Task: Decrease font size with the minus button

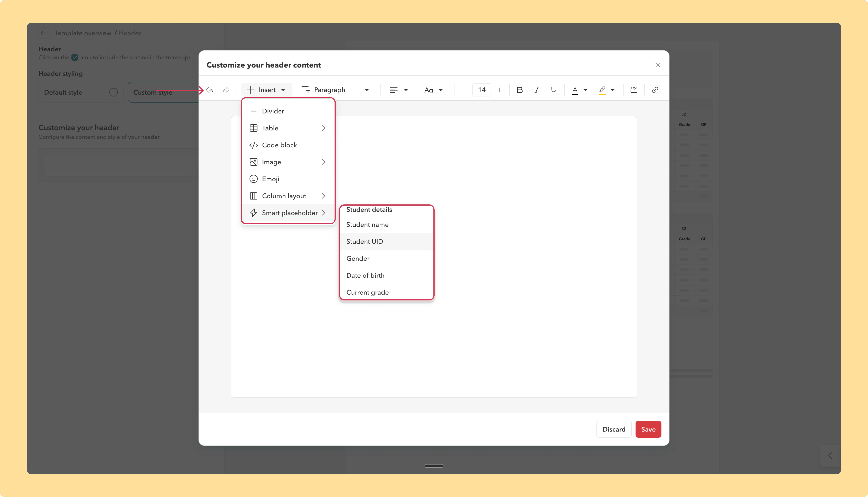Action: click(x=464, y=90)
